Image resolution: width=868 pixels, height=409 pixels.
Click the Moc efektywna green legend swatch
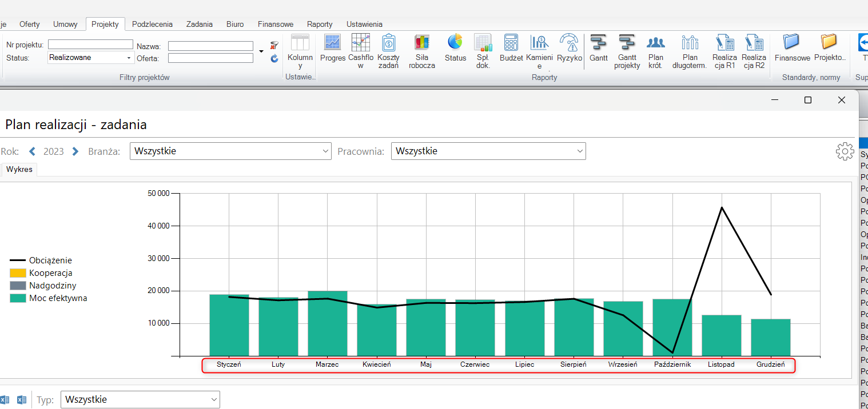tap(18, 298)
